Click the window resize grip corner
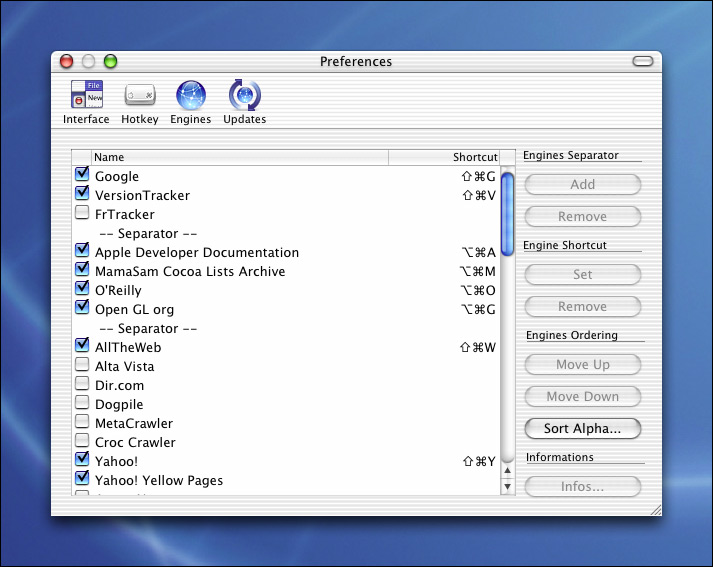The height and width of the screenshot is (567, 713). pos(655,510)
